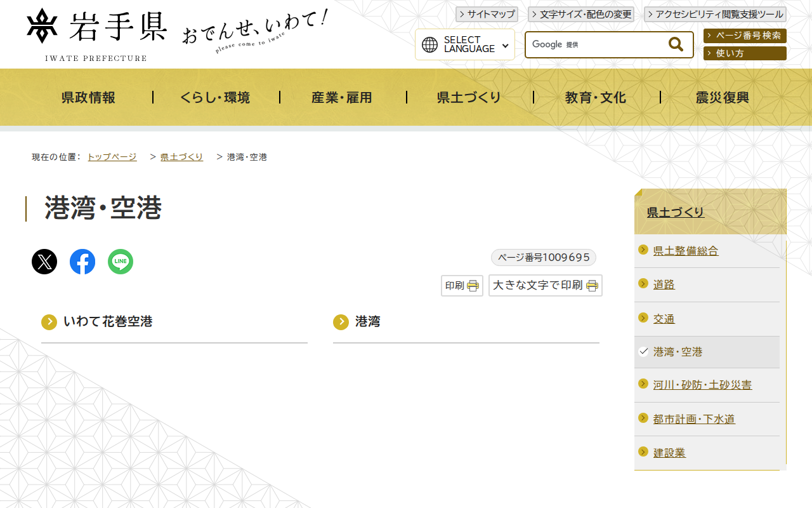Viewport: 812px width, 508px height.
Task: Click the bullet icon beside 道路
Action: point(643,283)
